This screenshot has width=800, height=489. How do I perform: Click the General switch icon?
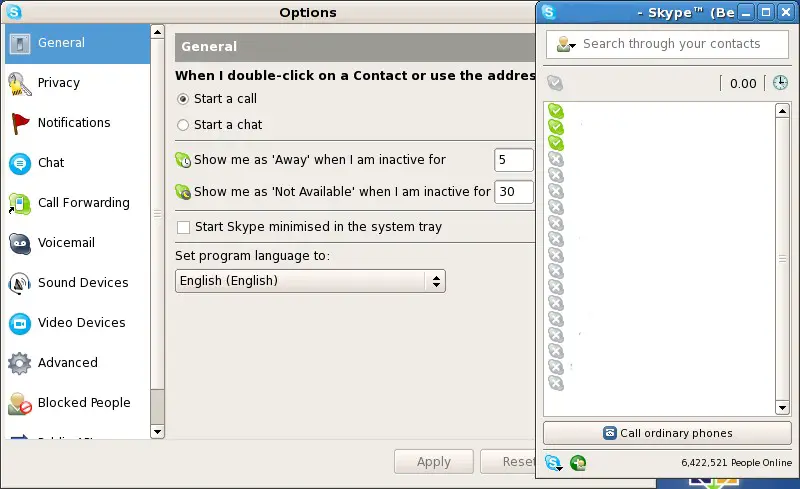(20, 44)
